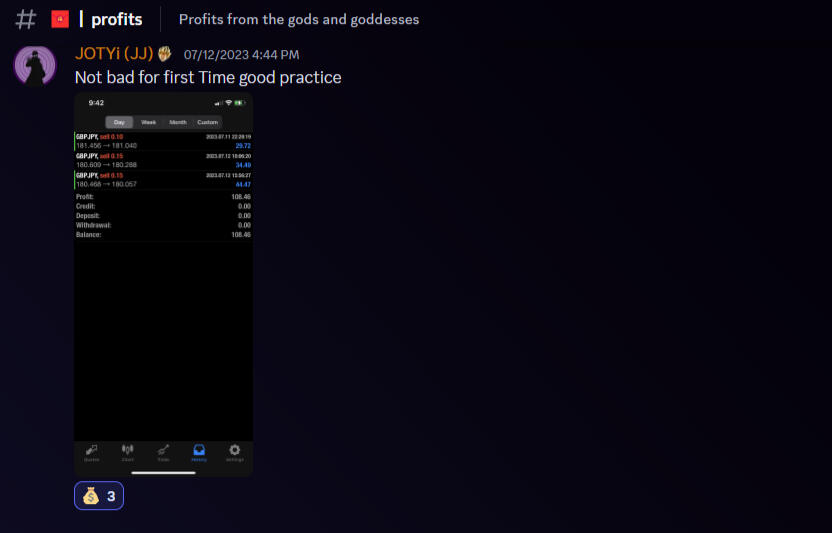This screenshot has height=533, width=832.
Task: Select the Month period tab
Action: [178, 122]
